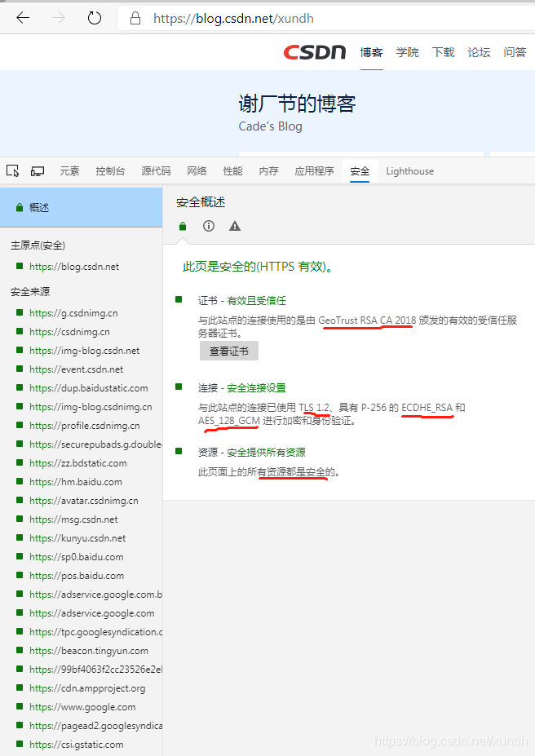Click the CSDN logo
535x756 pixels.
click(x=315, y=52)
